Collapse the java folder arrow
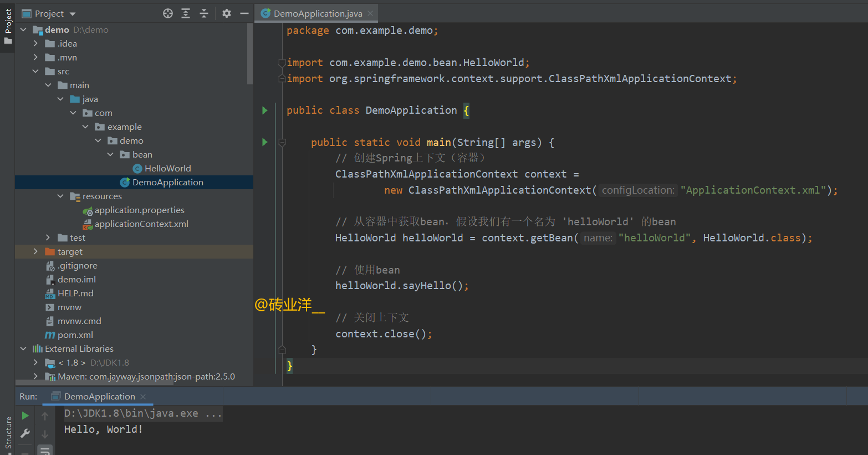The image size is (868, 455). point(60,99)
